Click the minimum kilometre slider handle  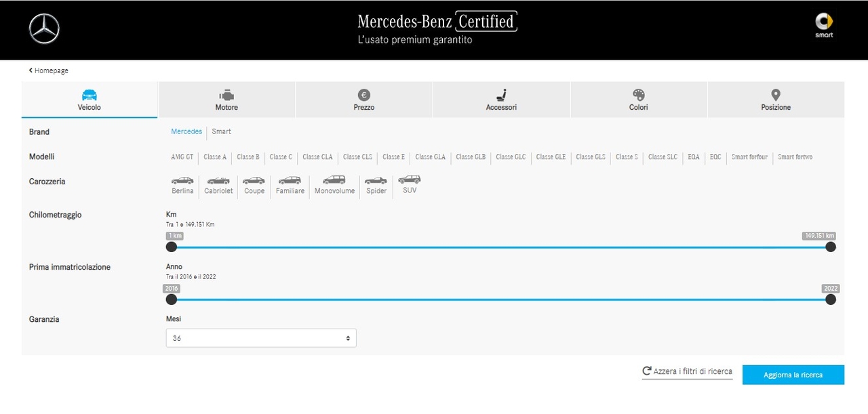(172, 247)
